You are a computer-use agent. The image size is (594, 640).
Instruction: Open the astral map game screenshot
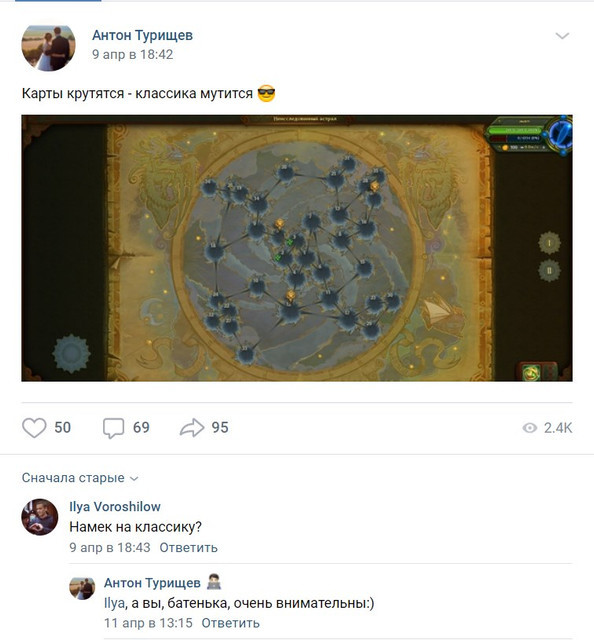[x=297, y=248]
